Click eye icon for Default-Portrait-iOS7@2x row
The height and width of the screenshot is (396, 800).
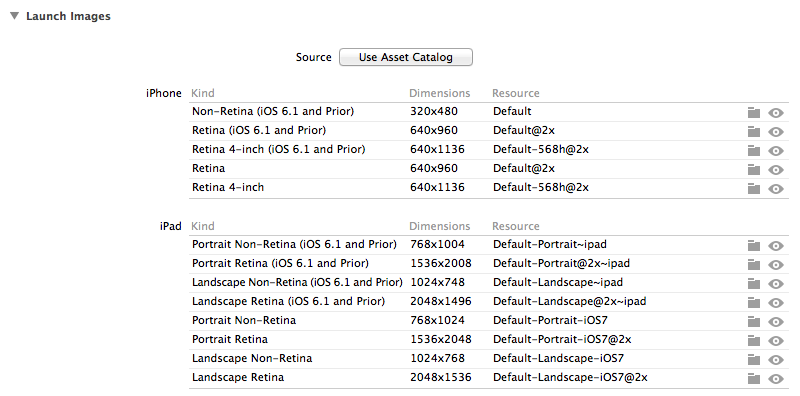click(x=776, y=340)
